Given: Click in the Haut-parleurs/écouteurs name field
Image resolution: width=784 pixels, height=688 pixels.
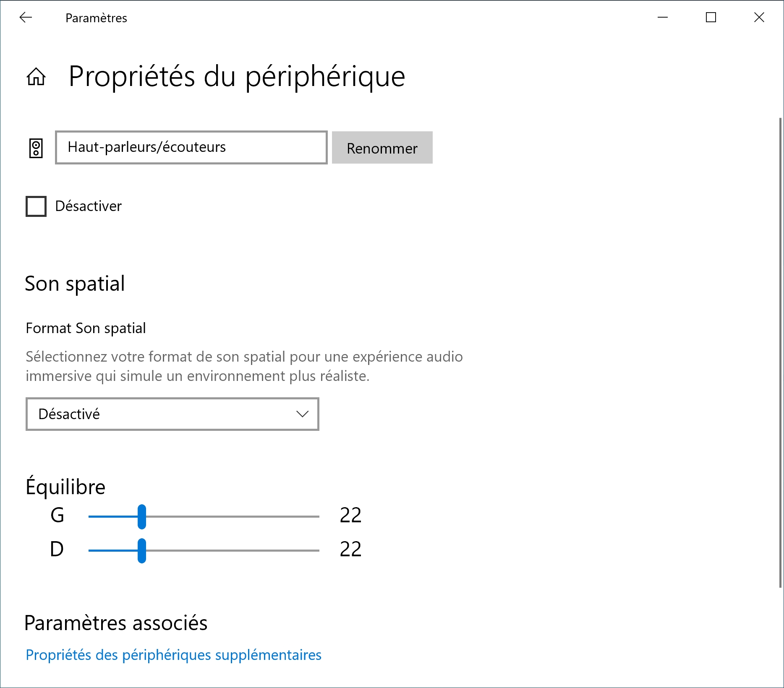Looking at the screenshot, I should pyautogui.click(x=191, y=148).
